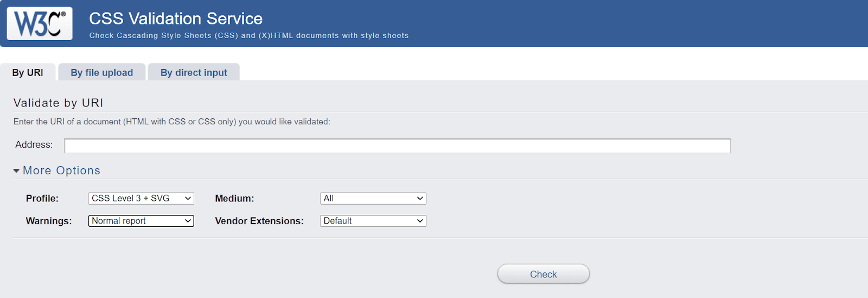Click the Warnings: label text

49,221
